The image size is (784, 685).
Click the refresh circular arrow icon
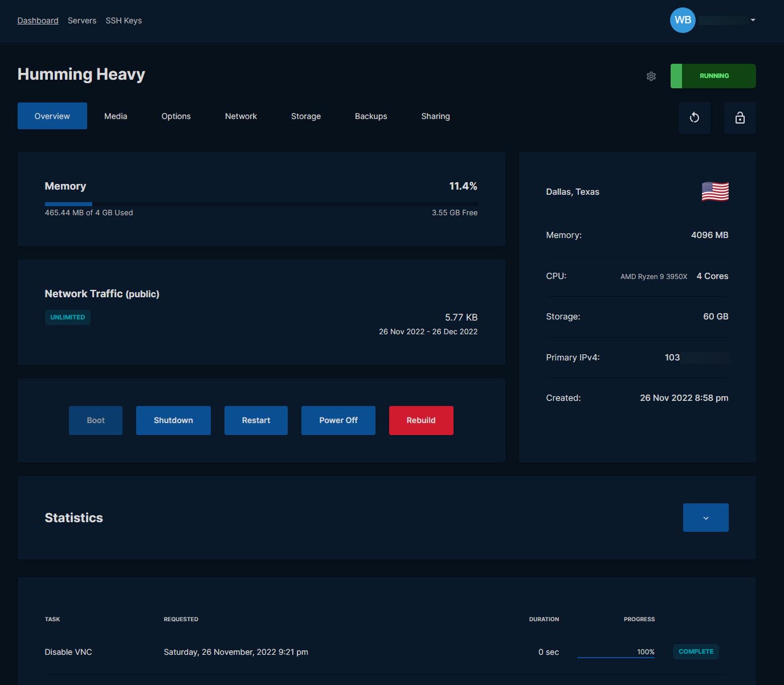[x=694, y=118]
